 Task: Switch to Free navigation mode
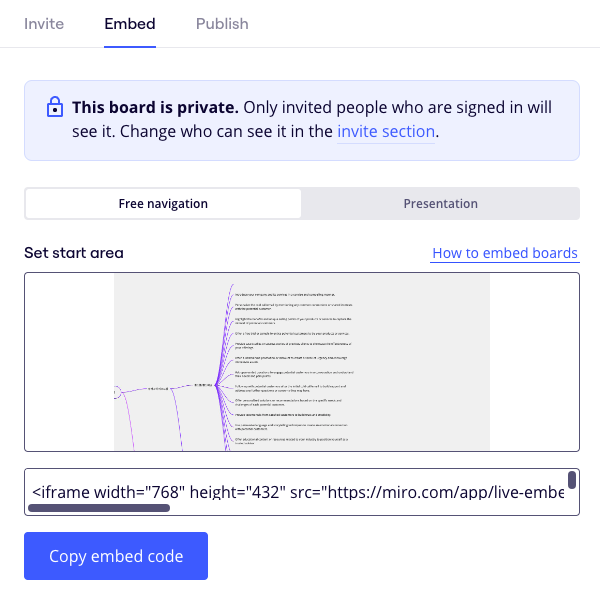(163, 203)
